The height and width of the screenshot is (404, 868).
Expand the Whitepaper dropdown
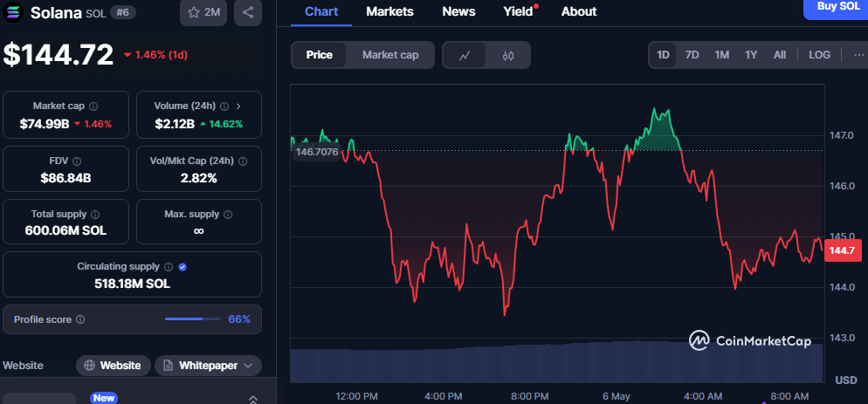(x=208, y=366)
